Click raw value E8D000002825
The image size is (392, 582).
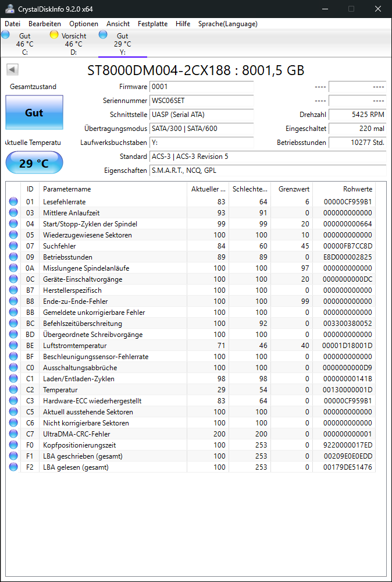(347, 257)
